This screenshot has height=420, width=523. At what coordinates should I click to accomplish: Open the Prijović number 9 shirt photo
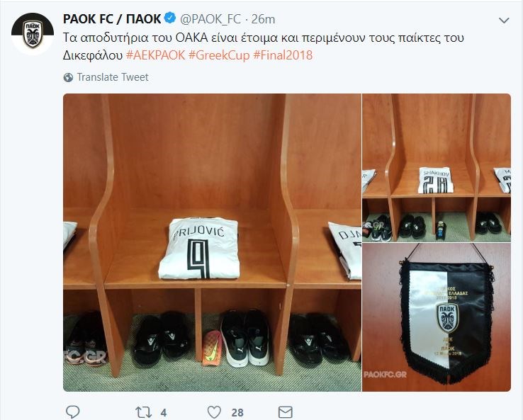[212, 242]
